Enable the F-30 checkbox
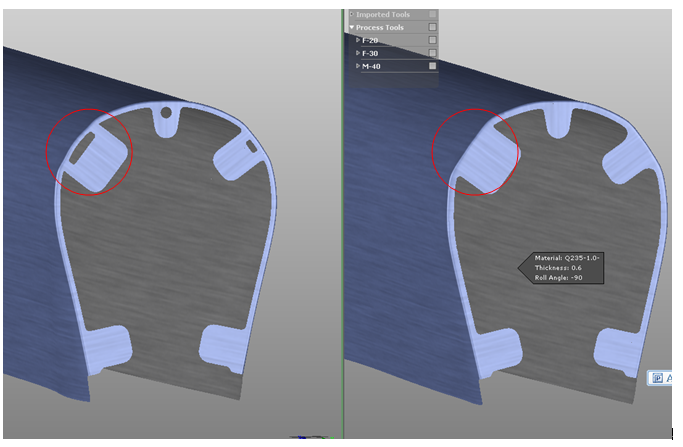 [x=432, y=53]
